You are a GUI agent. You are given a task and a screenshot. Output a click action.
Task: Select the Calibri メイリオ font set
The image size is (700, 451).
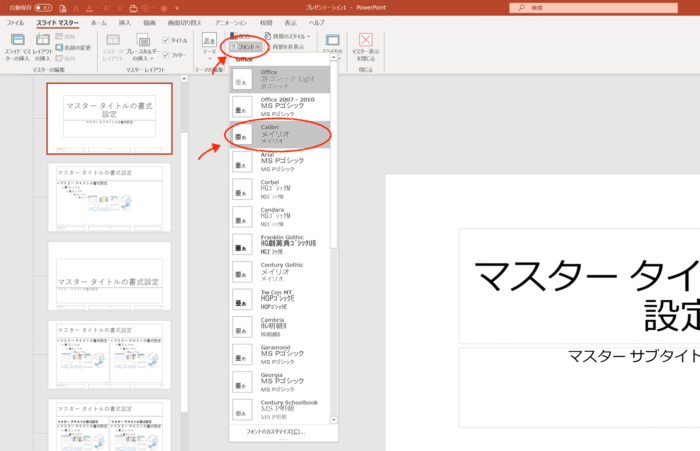(x=280, y=134)
